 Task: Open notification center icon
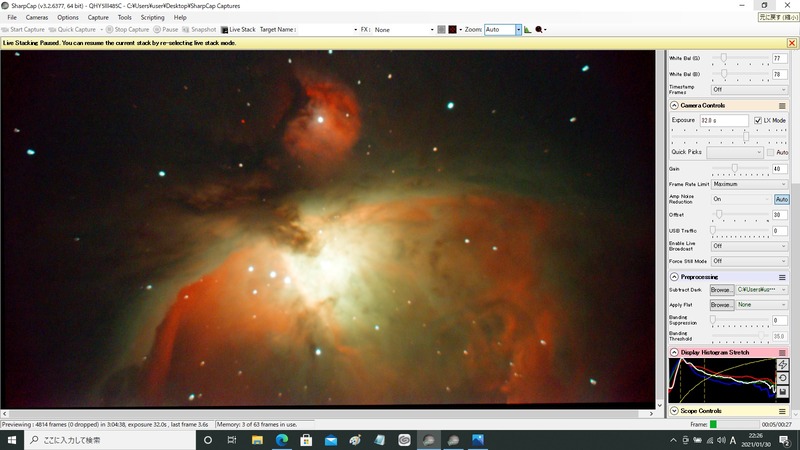point(784,440)
